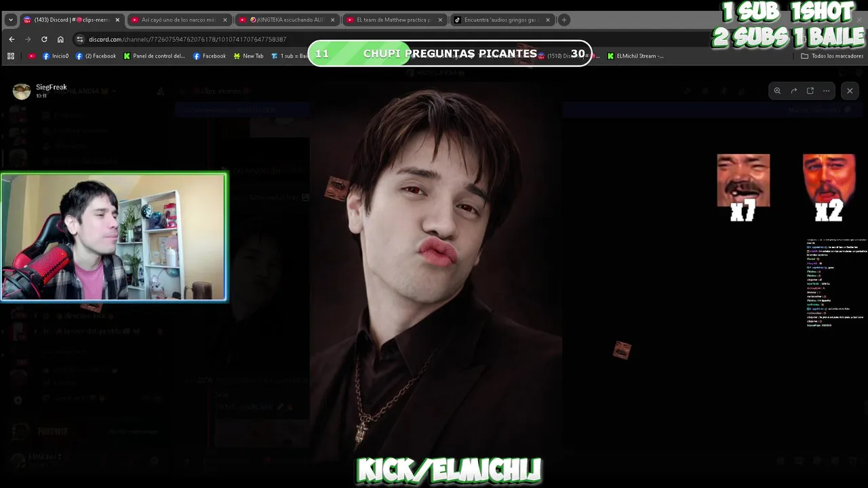Close the Discord browser tab
Viewport: 868px width, 488px height.
coord(117,20)
